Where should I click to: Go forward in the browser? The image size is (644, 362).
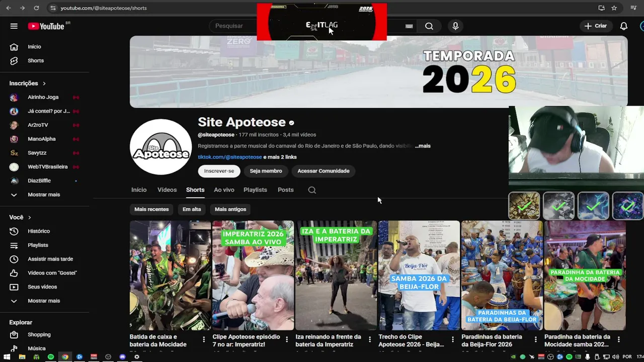(22, 8)
